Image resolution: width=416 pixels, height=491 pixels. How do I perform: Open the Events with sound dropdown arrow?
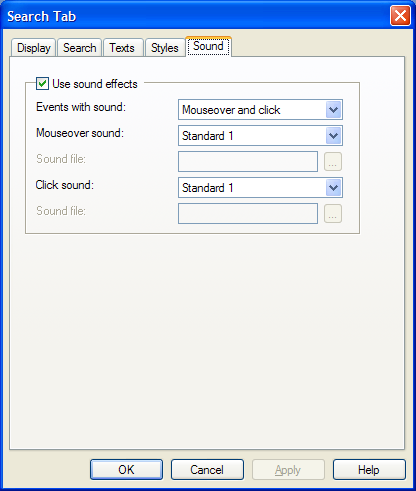point(333,110)
